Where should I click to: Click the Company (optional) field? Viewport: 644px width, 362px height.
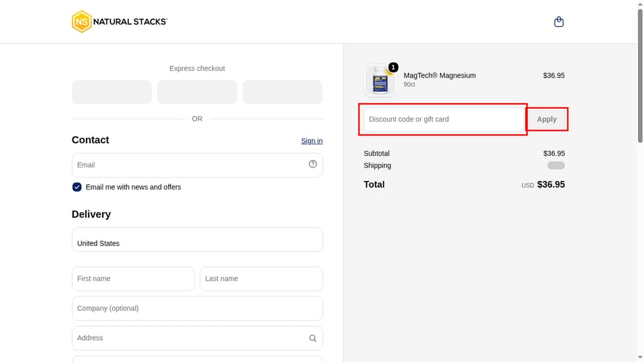(197, 308)
